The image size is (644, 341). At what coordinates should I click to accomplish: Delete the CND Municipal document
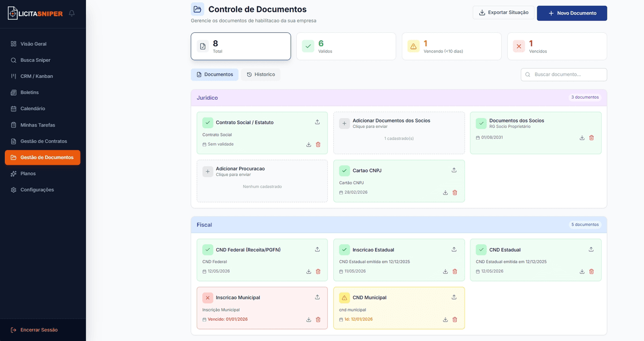pos(455,319)
